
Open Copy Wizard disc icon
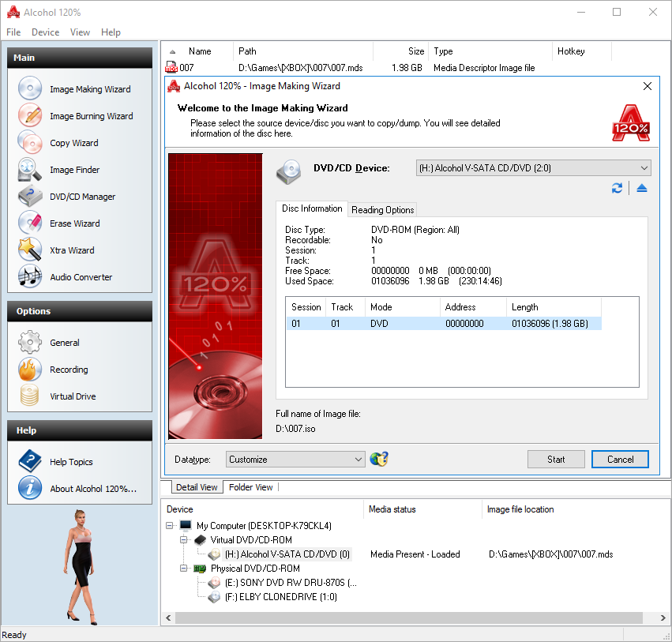[29, 143]
